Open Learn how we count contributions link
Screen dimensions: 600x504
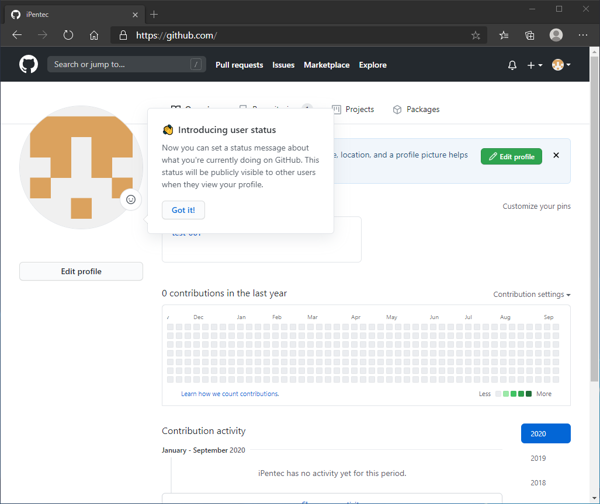tap(230, 394)
